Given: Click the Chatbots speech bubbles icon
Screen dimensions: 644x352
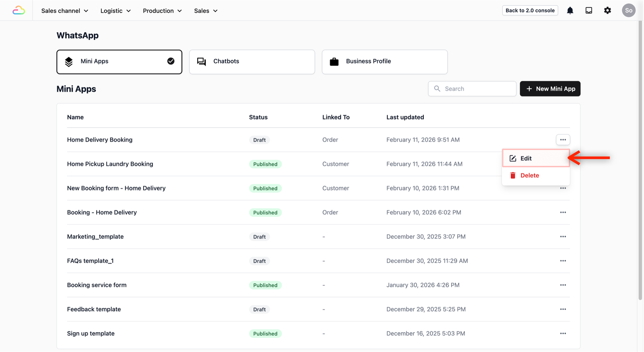Looking at the screenshot, I should point(202,62).
